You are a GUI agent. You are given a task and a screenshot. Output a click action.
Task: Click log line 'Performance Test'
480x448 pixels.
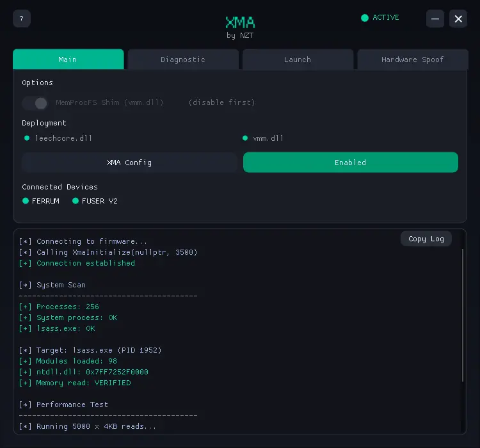pyautogui.click(x=63, y=405)
